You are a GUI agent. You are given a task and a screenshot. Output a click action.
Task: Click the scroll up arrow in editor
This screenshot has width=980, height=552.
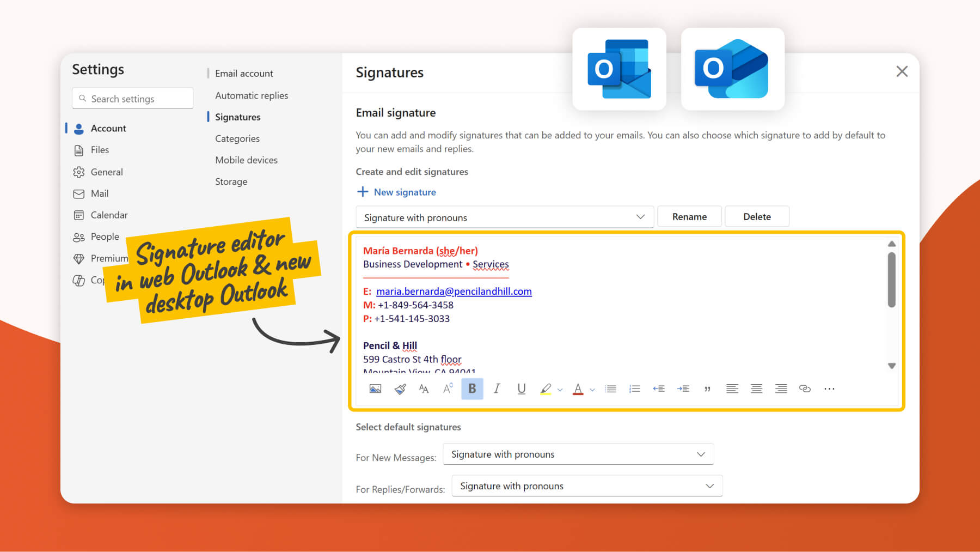pos(892,244)
